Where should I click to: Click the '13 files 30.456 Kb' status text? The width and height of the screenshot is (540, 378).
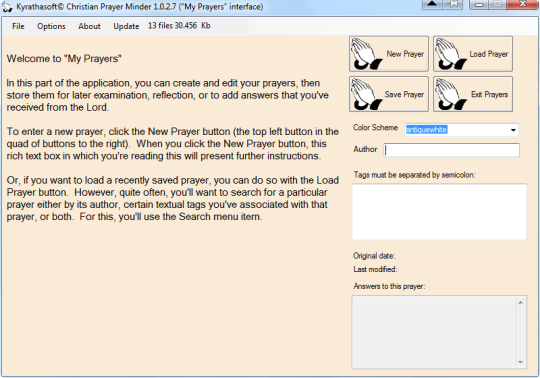point(179,26)
